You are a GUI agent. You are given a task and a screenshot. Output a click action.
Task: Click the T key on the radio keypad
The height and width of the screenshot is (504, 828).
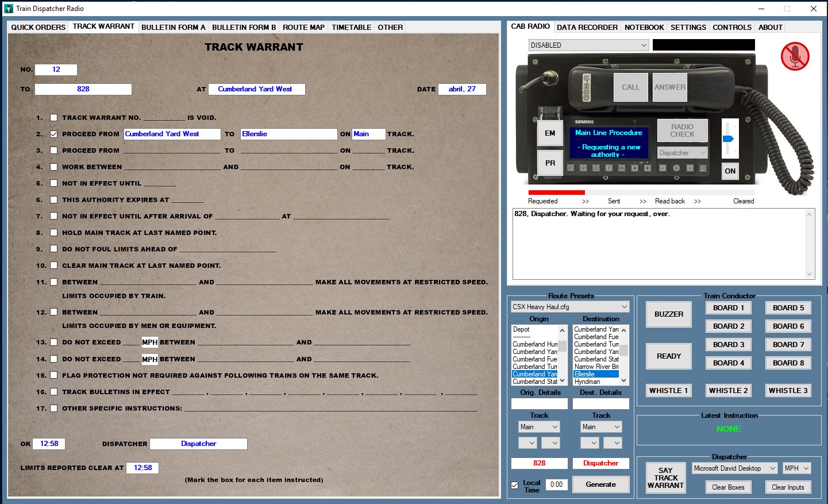(609, 168)
